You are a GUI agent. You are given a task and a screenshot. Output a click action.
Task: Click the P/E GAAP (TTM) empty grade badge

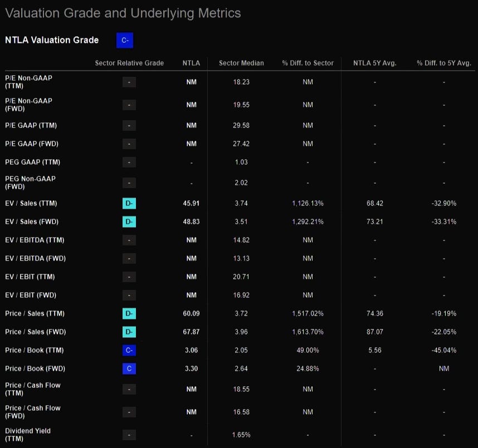point(129,125)
